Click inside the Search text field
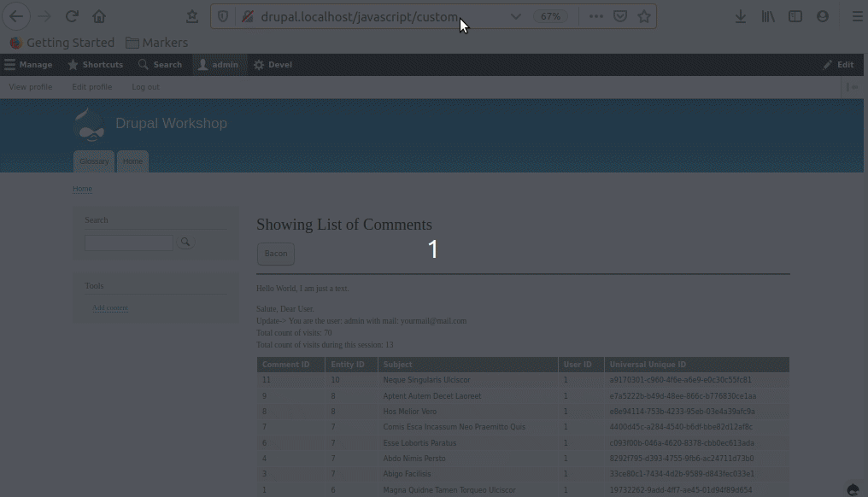This screenshot has width=868, height=497. (x=128, y=243)
